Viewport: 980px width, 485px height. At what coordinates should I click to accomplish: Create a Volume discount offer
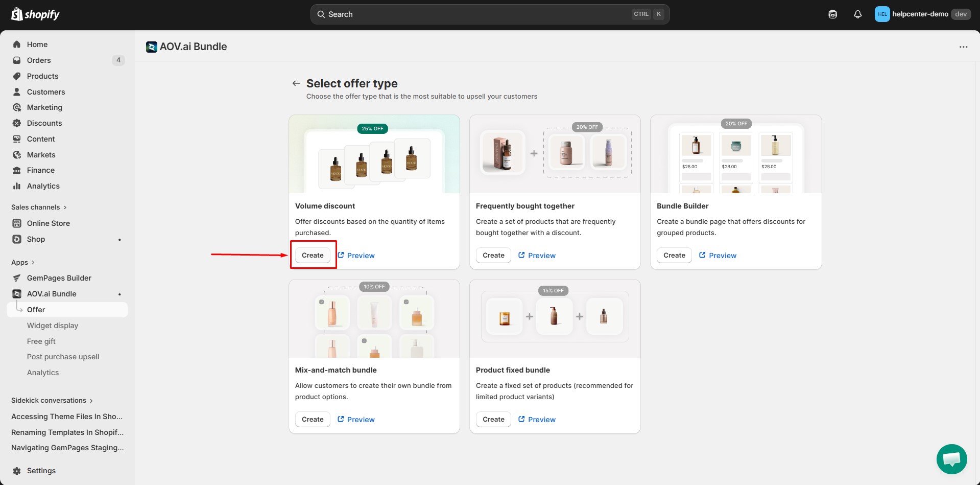click(x=313, y=255)
